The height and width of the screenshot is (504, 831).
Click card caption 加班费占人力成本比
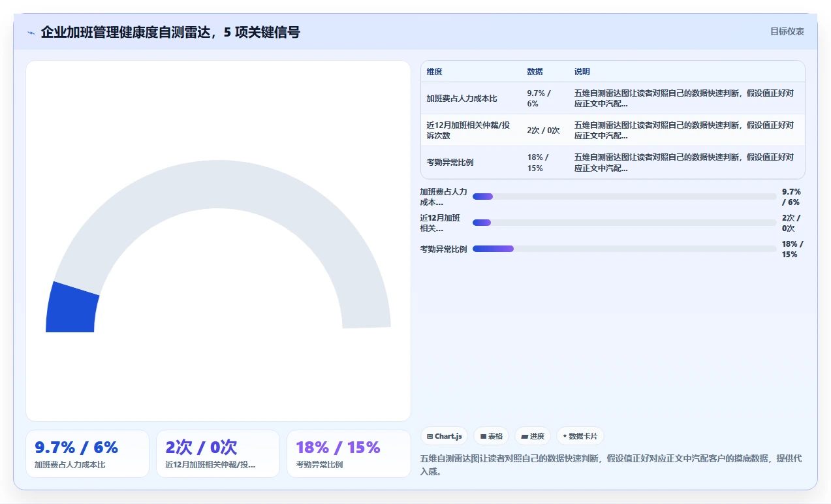click(70, 465)
